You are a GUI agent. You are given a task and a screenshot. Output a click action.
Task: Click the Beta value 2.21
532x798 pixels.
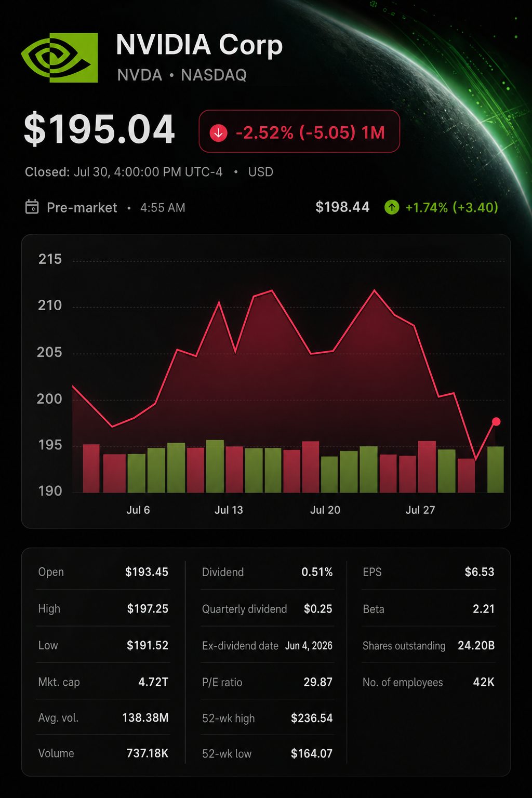(x=484, y=608)
